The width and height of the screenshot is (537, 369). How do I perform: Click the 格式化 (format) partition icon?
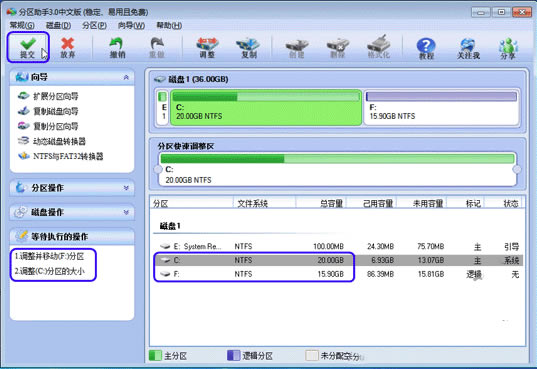click(x=379, y=43)
